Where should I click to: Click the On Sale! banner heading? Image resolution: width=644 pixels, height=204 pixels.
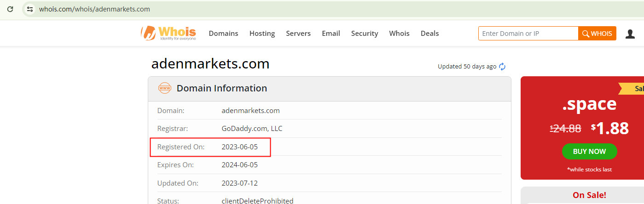point(589,195)
